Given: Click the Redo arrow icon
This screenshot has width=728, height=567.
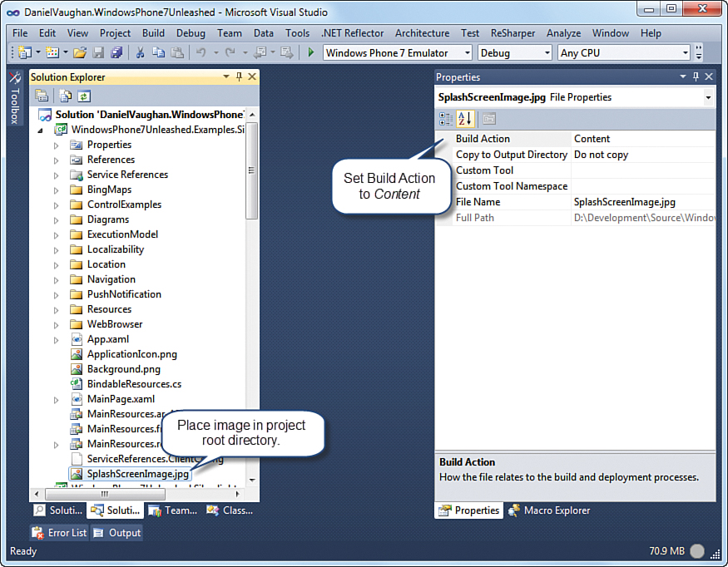Looking at the screenshot, I should [230, 52].
